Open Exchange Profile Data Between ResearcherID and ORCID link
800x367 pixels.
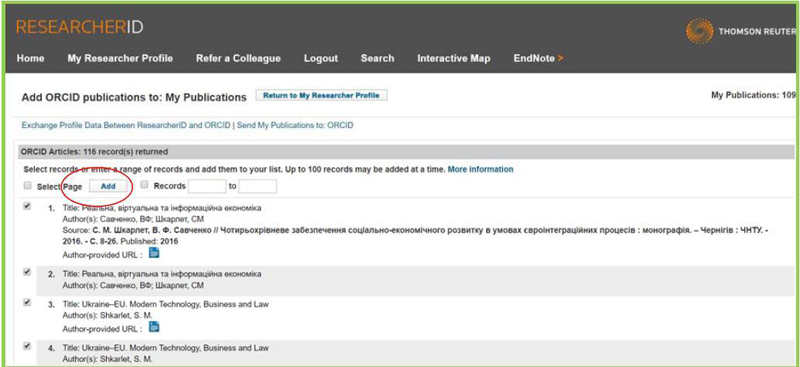[x=126, y=125]
